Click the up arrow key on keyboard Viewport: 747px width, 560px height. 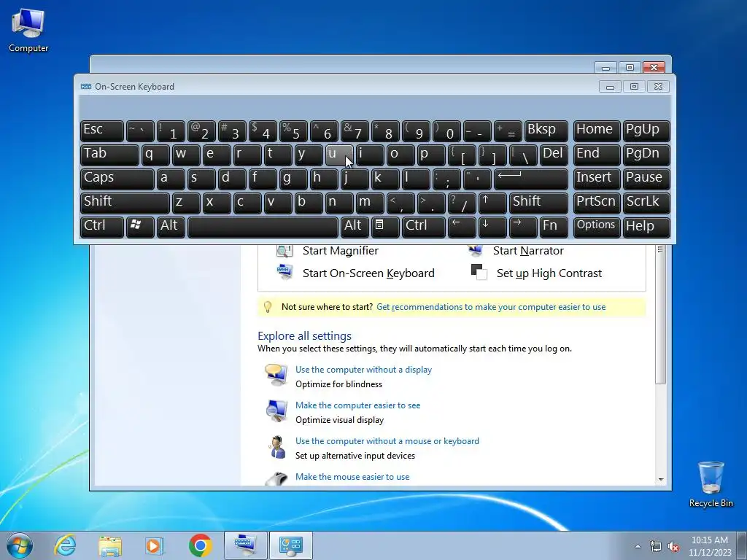coord(492,203)
